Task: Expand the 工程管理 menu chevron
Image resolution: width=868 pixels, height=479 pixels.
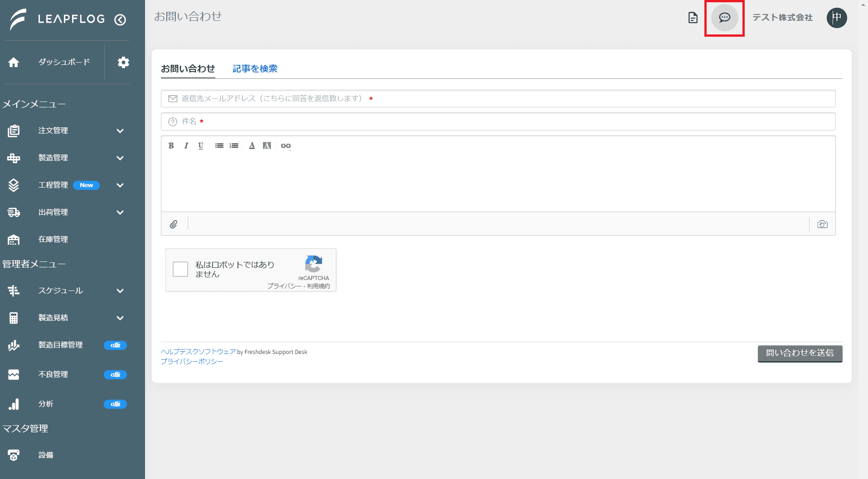Action: click(x=120, y=185)
